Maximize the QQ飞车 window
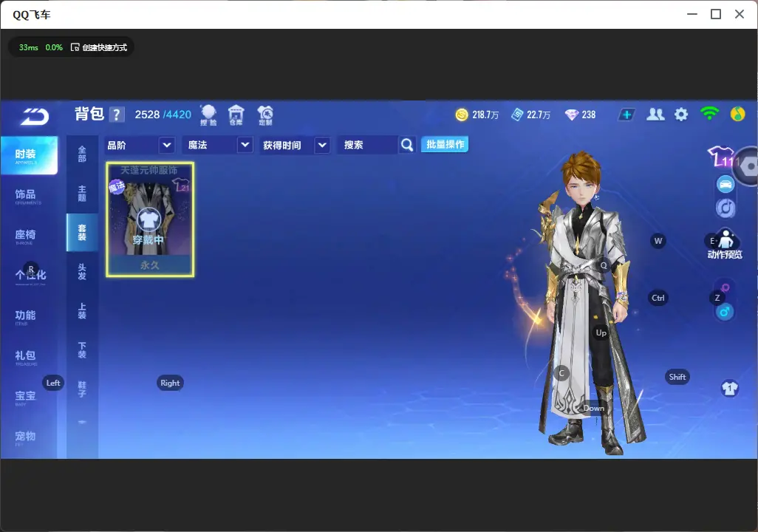This screenshot has height=532, width=758. click(x=716, y=15)
